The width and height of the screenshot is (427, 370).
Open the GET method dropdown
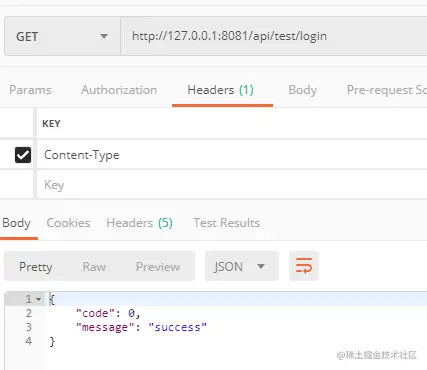pyautogui.click(x=62, y=36)
